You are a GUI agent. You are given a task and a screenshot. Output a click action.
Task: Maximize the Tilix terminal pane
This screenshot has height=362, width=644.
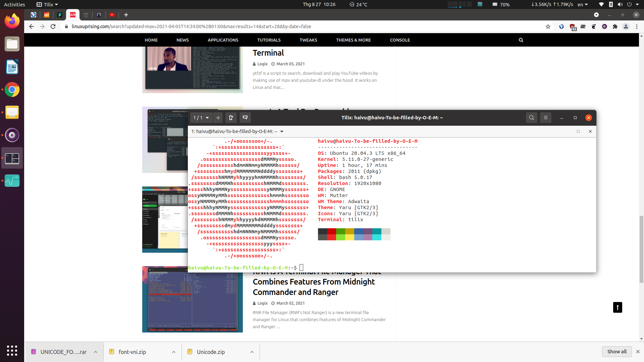point(578,131)
